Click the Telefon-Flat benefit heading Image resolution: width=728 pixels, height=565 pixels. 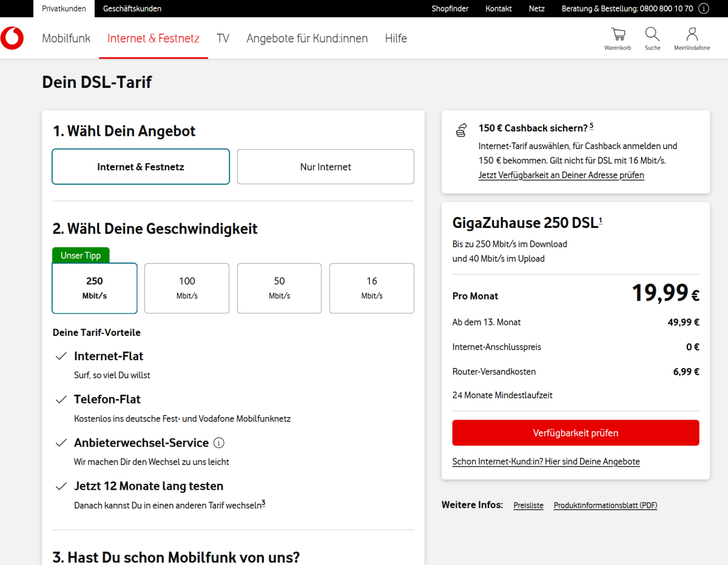coord(107,400)
